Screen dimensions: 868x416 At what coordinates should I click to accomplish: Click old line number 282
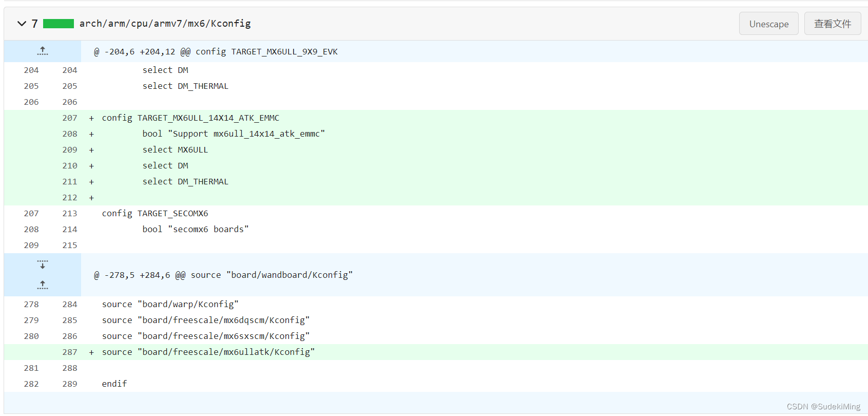point(31,384)
